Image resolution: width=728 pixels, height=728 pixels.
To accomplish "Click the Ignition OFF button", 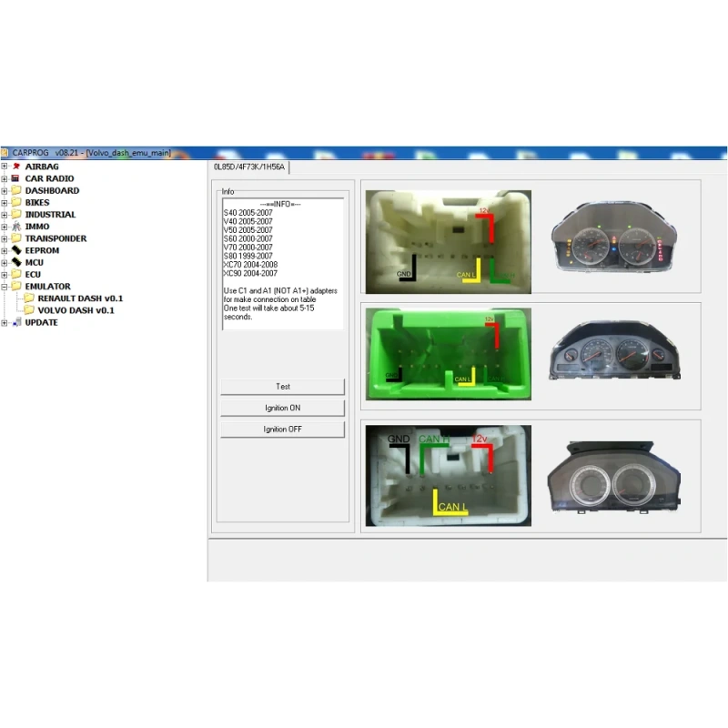I will coord(283,430).
